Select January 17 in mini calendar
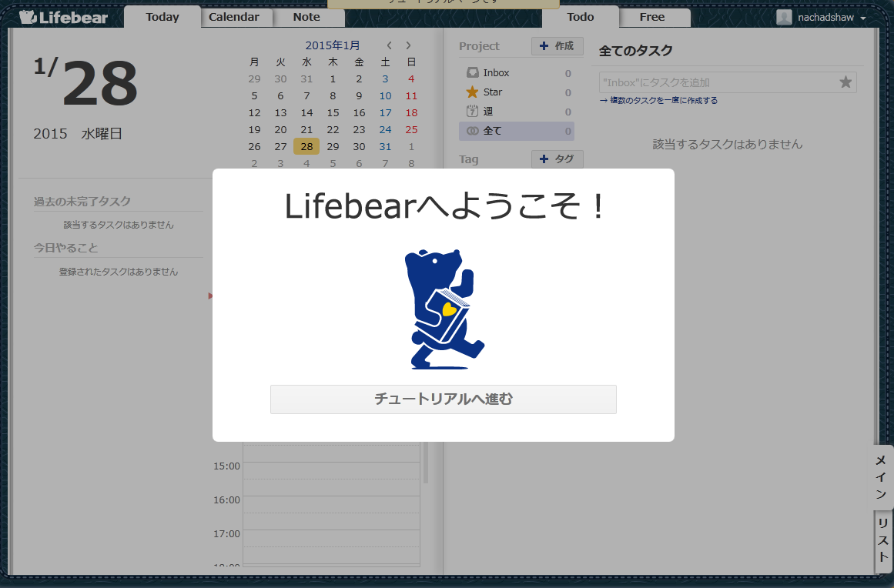894x588 pixels. click(x=386, y=113)
